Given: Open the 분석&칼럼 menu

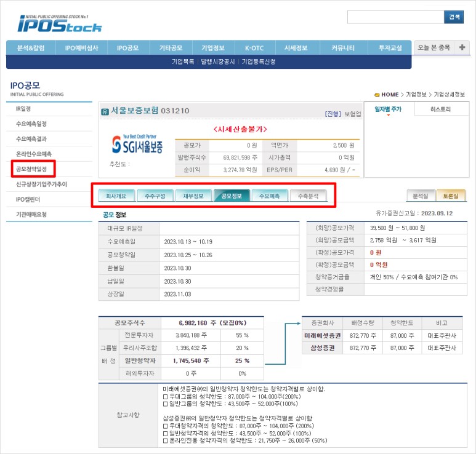Looking at the screenshot, I should coord(31,48).
